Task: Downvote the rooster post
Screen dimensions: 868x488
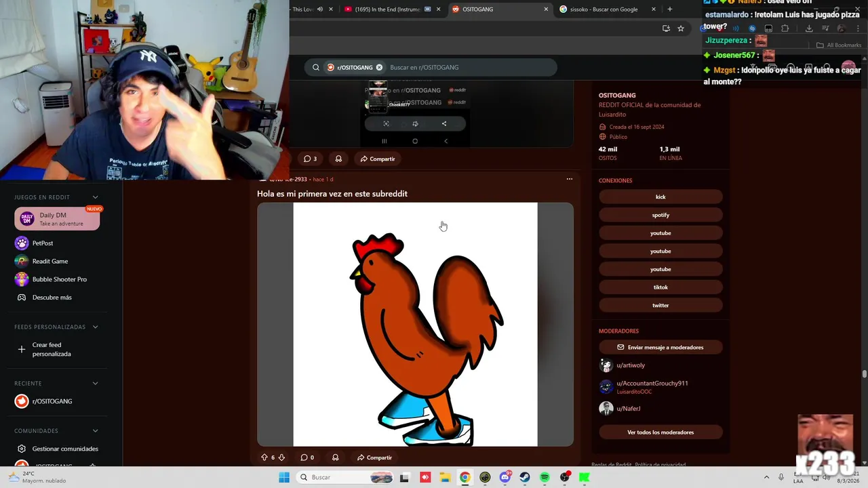Action: [x=281, y=457]
